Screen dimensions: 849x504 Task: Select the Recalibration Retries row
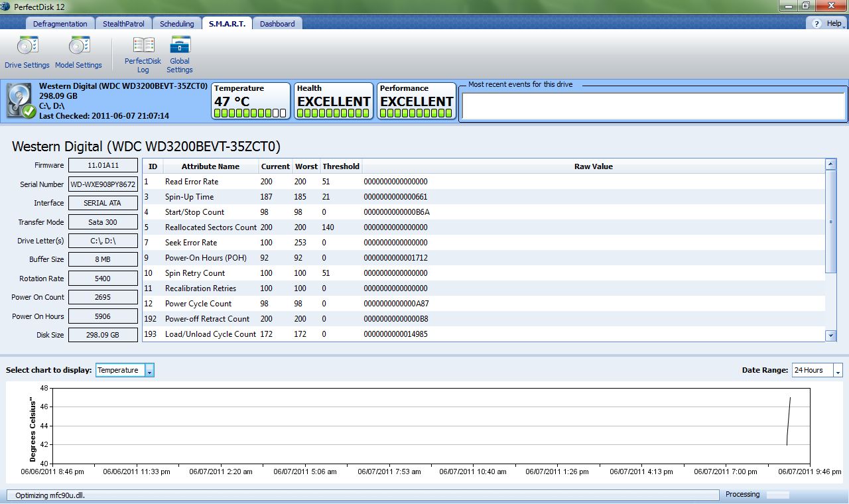tap(484, 288)
